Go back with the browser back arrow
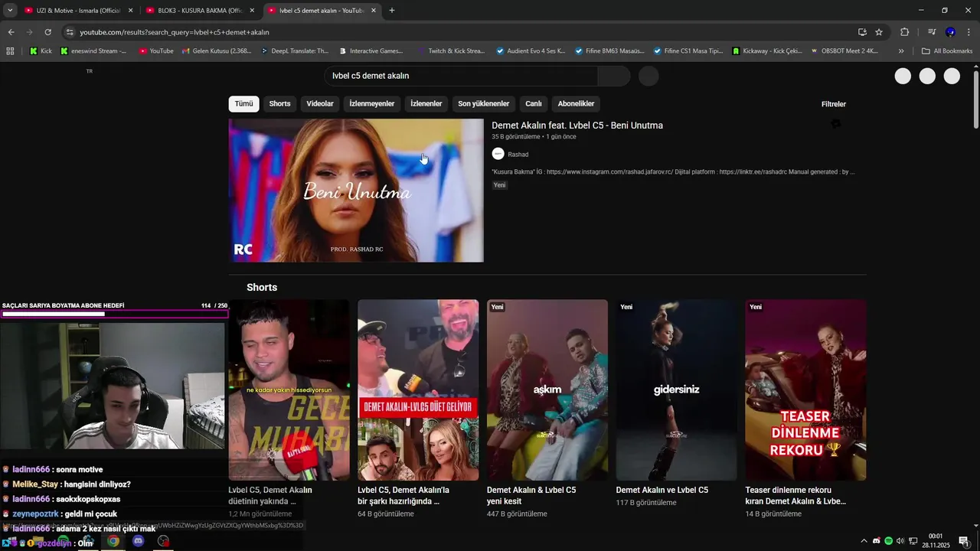Viewport: 980px width, 551px height. pos(11,32)
